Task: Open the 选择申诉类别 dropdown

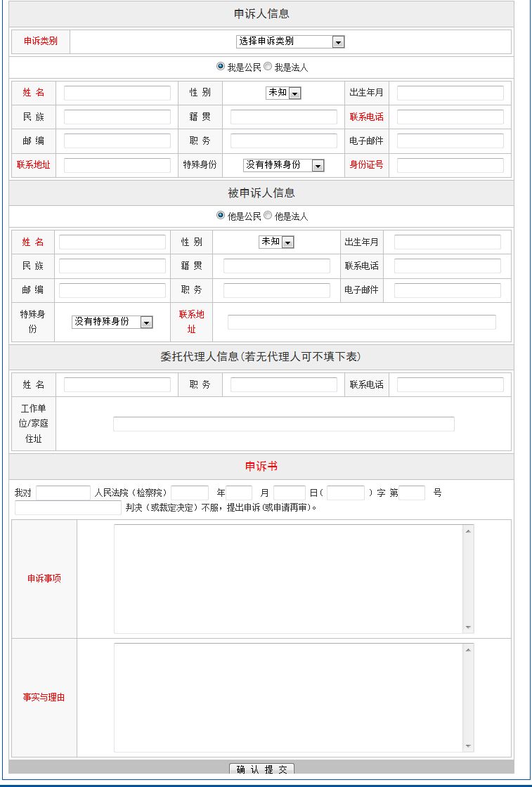Action: coord(290,42)
